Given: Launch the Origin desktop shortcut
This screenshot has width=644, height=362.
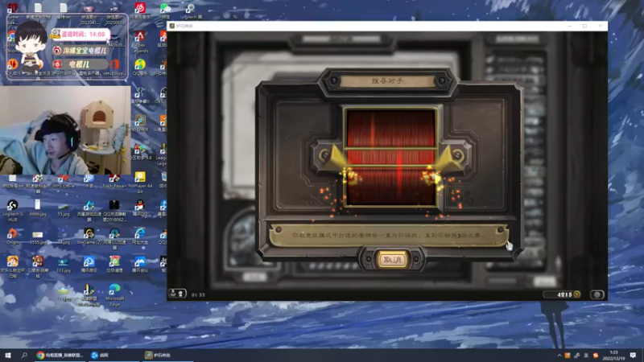Looking at the screenshot, I should [x=12, y=237].
